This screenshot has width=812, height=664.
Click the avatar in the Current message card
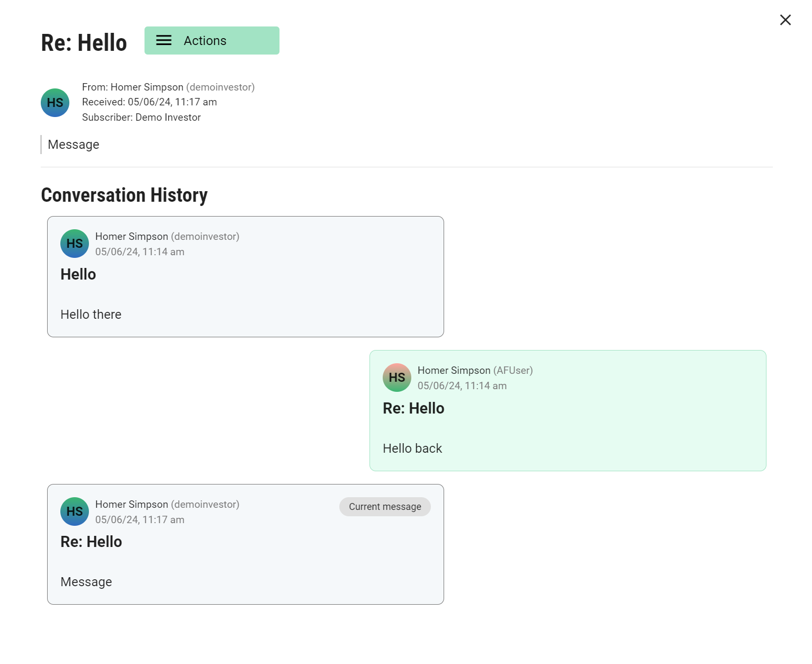click(75, 512)
